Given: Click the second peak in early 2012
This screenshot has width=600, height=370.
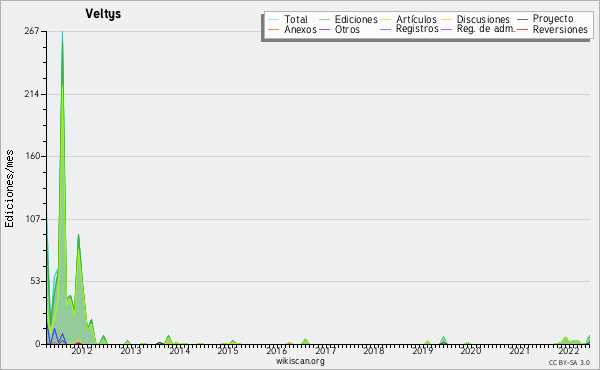Looking at the screenshot, I should coord(78,235).
